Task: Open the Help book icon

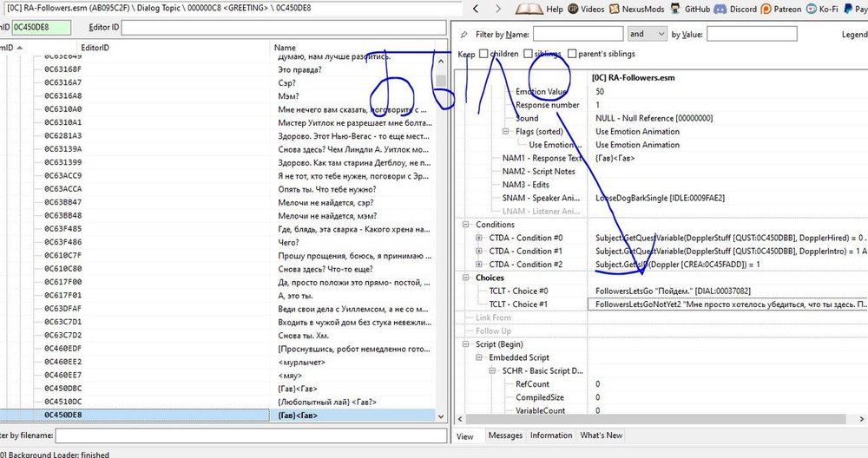Action: [x=529, y=9]
